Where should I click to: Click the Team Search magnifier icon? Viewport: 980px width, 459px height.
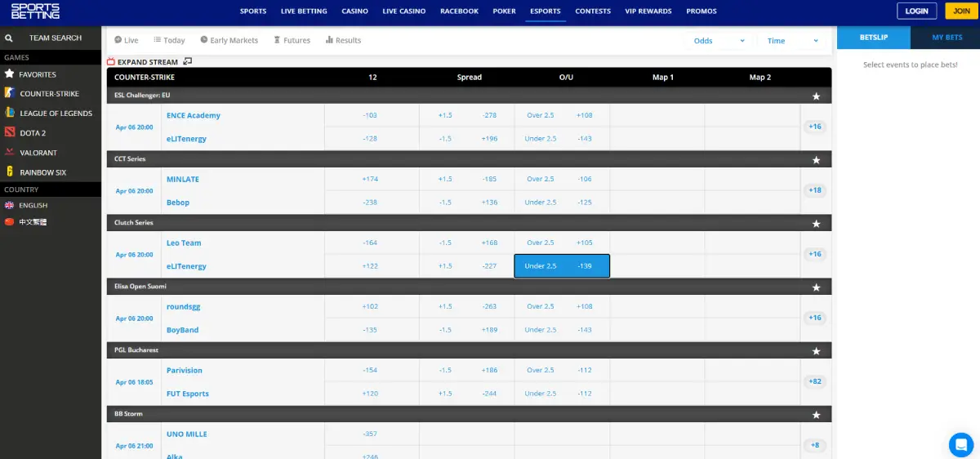click(8, 38)
